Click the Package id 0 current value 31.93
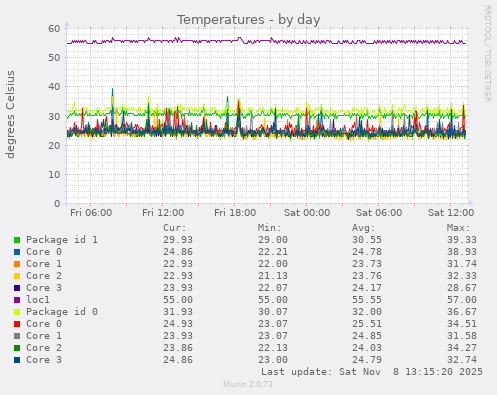497x395 pixels. (178, 312)
